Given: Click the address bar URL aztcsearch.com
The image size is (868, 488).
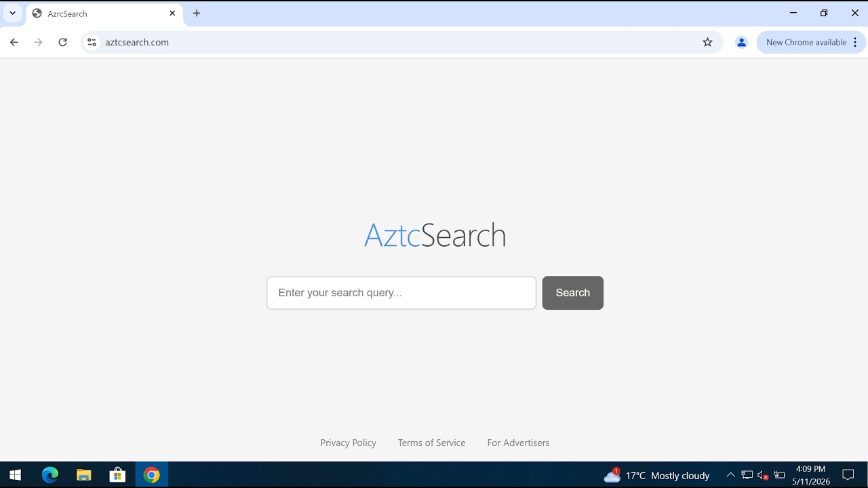Looking at the screenshot, I should tap(137, 42).
